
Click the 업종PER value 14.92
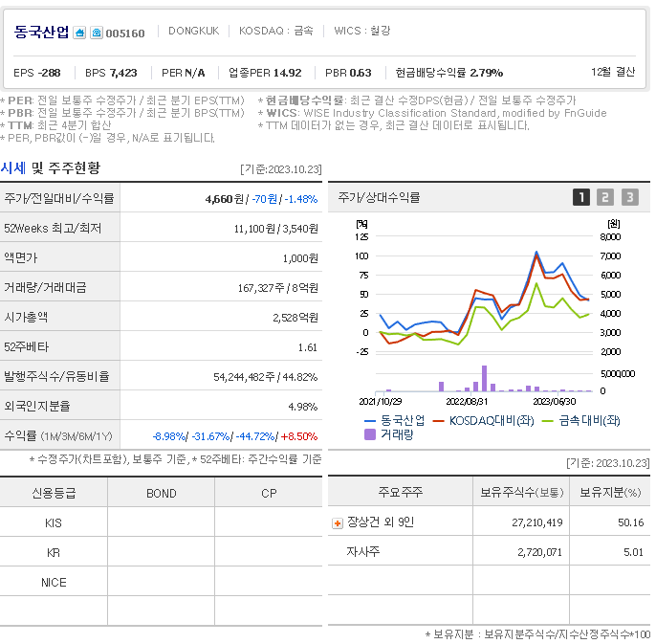288,73
